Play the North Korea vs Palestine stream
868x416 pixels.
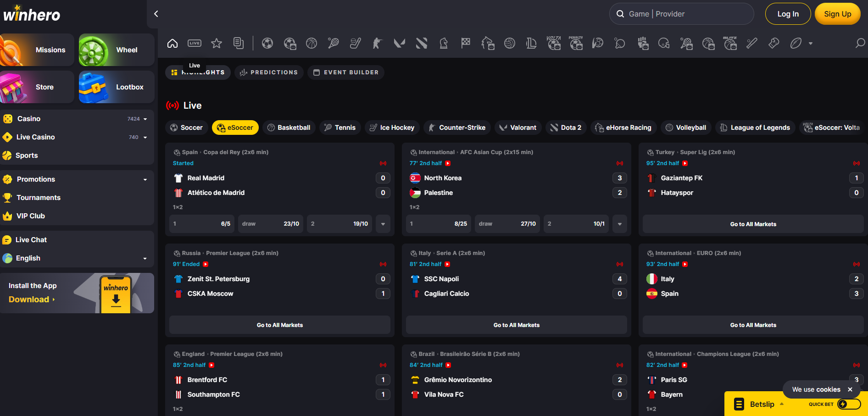(448, 163)
